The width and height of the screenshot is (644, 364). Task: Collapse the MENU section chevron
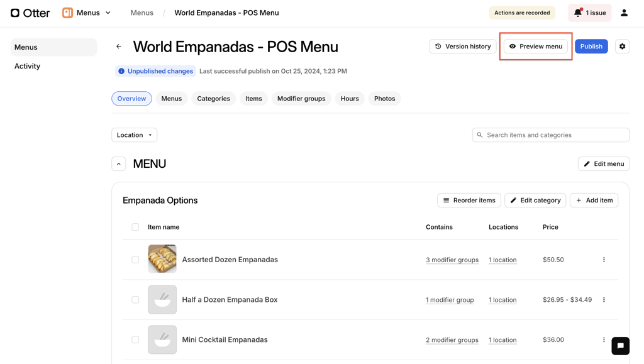tap(119, 163)
